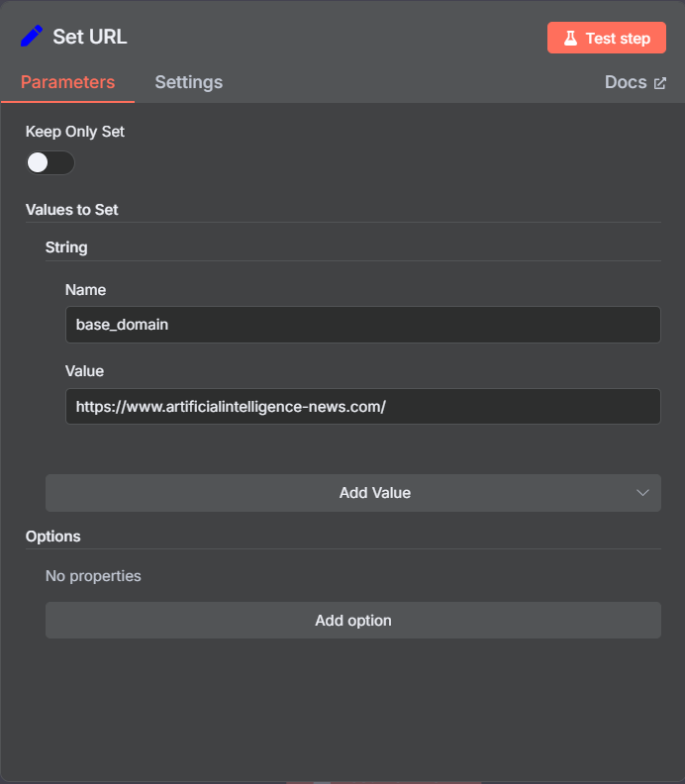Viewport: 685px width, 784px height.
Task: Click the Value field with the URL
Action: point(363,406)
